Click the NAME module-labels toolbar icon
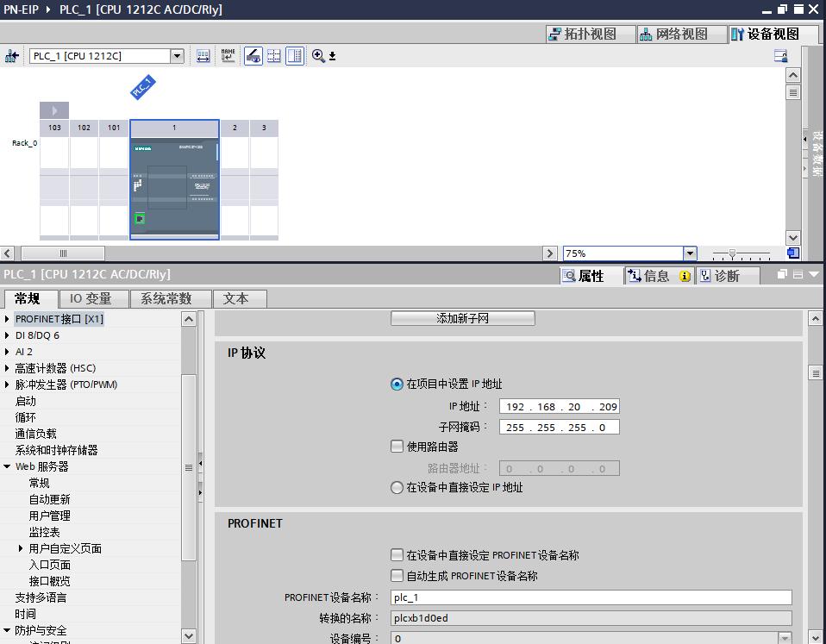Viewport: 826px width, 644px height. (227, 55)
